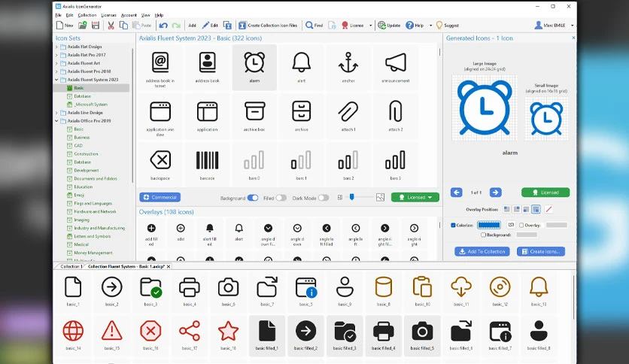Screen dimensions: 629x364
Task: Click the pencil Edit toolbar button
Action: tap(210, 26)
